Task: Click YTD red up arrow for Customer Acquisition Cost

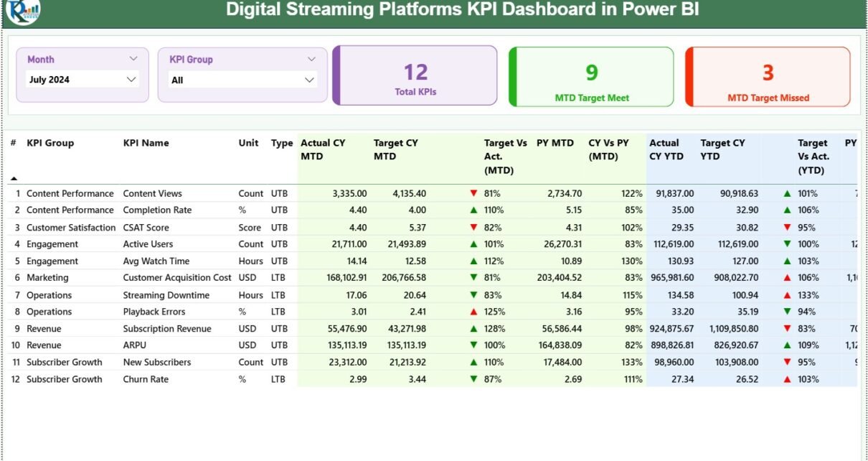Action: pyautogui.click(x=787, y=278)
